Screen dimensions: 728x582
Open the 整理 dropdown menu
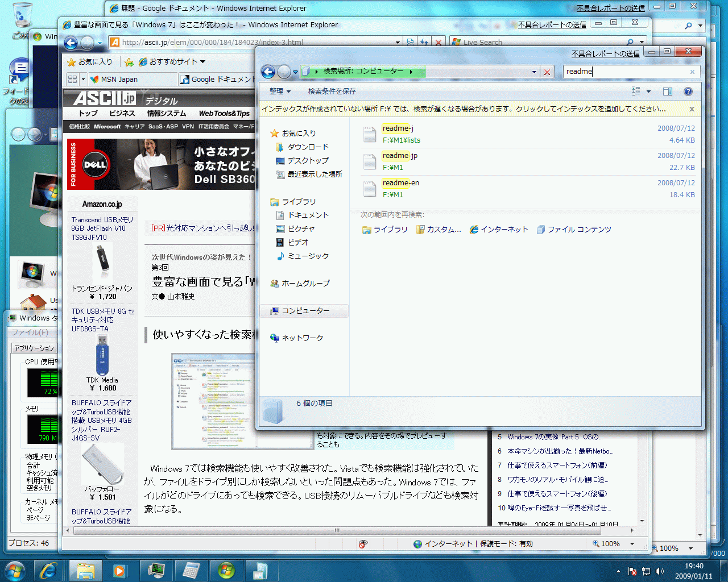(280, 92)
